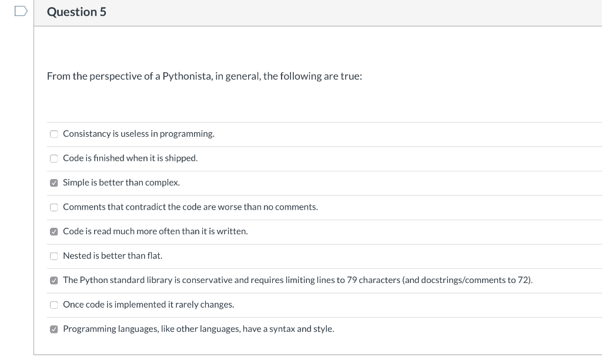
Task: Click the 'Comments that contradict the code' label text
Action: pyautogui.click(x=190, y=207)
